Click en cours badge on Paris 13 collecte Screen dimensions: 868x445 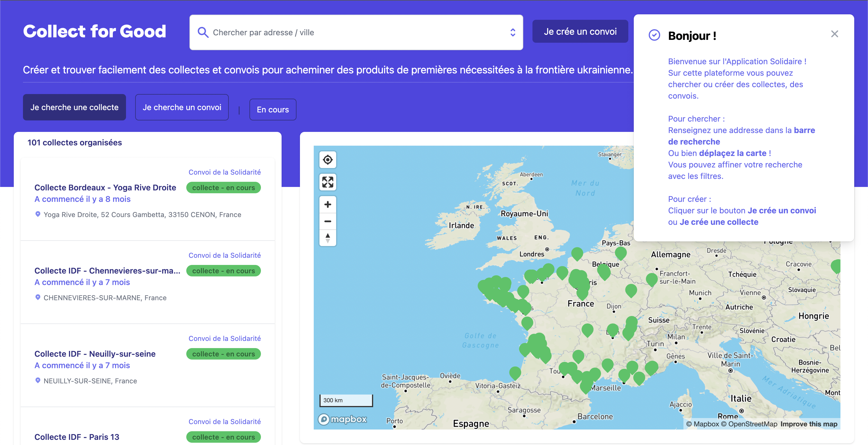(223, 437)
